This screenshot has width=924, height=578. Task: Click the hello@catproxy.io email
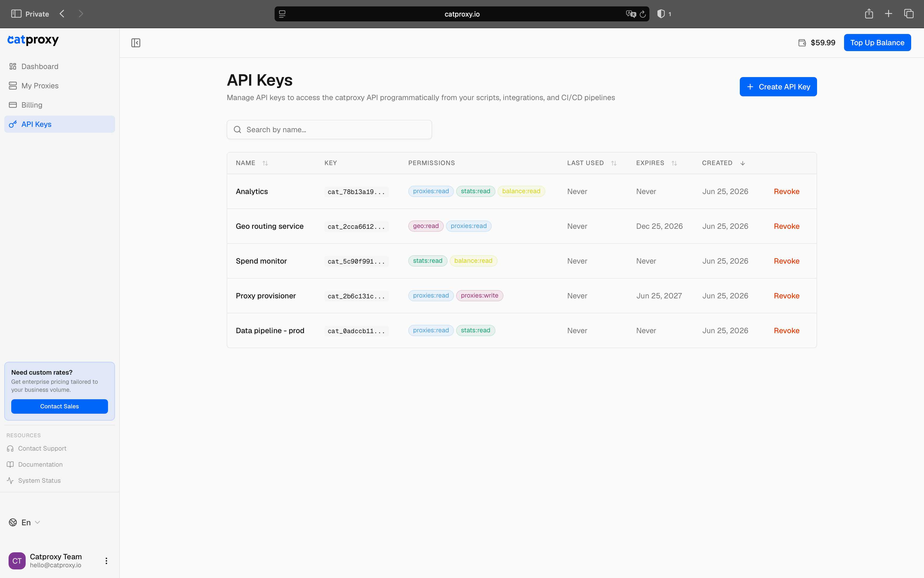tap(56, 565)
